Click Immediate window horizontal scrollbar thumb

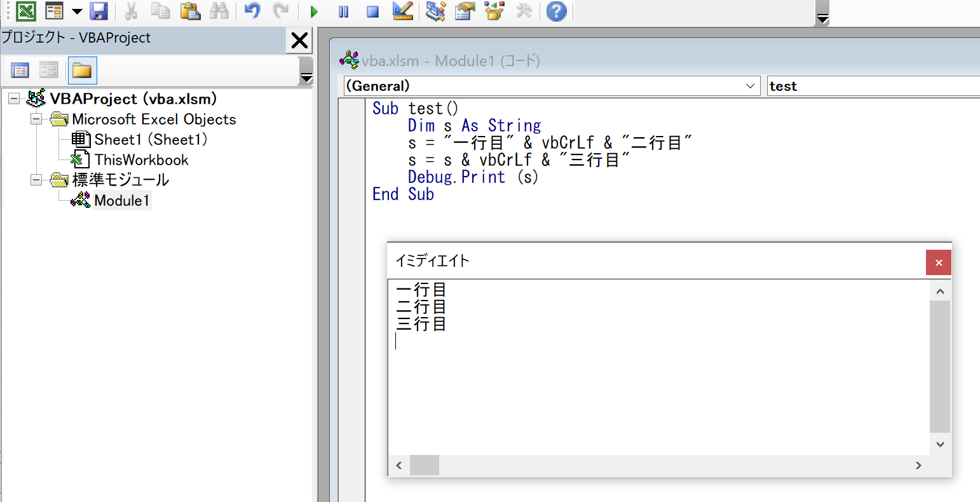click(425, 466)
